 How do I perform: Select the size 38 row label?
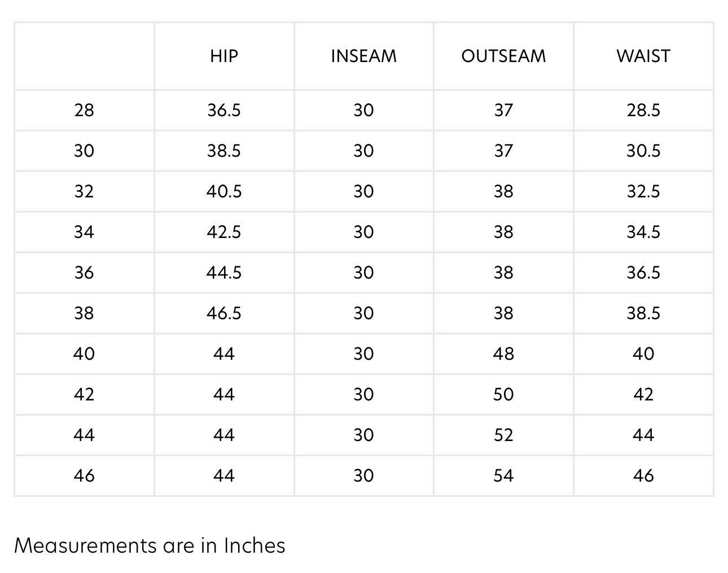[x=84, y=313]
